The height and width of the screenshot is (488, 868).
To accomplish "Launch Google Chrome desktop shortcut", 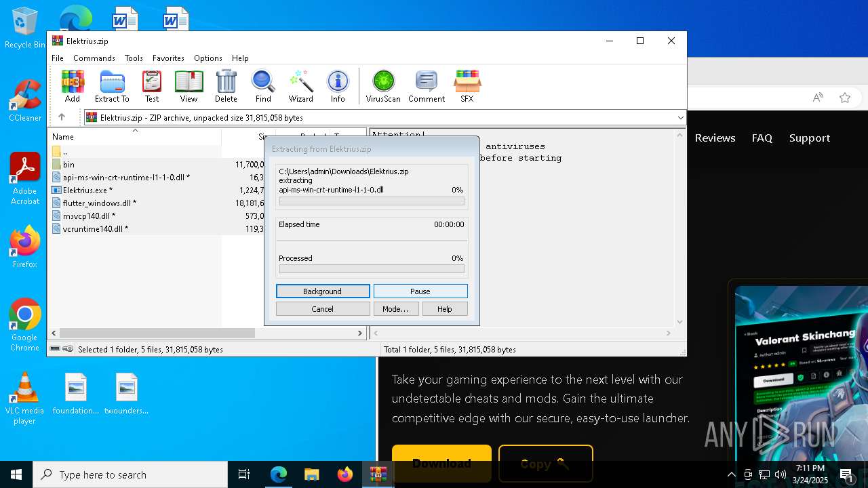I will pos(24,325).
